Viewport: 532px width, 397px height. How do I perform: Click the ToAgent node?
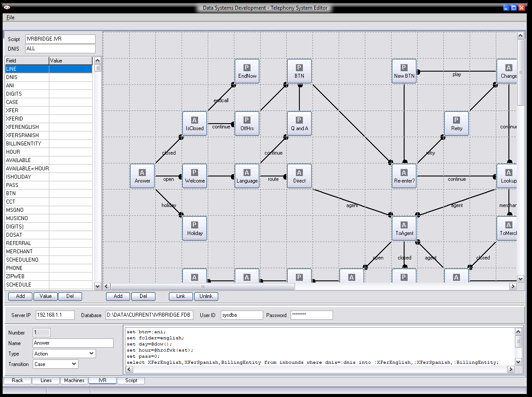(x=404, y=228)
